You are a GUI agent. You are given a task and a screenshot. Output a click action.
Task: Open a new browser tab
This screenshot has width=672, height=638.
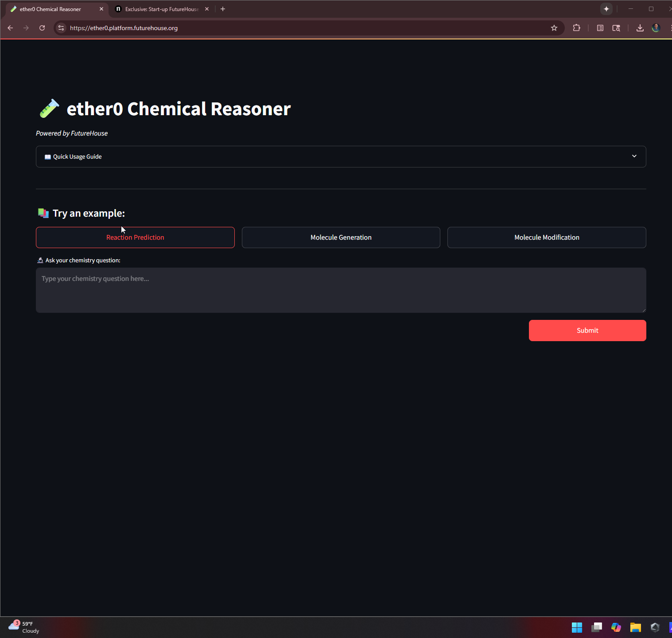click(223, 9)
